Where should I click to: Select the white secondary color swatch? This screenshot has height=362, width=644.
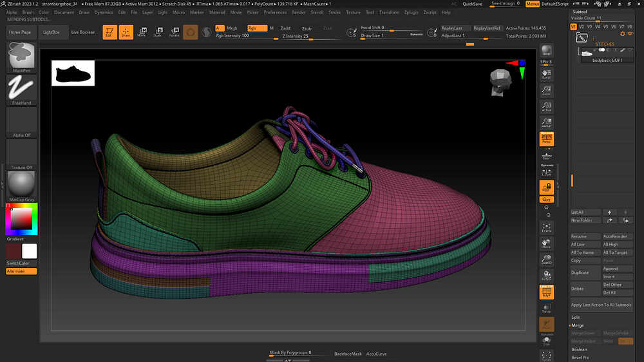pos(29,251)
